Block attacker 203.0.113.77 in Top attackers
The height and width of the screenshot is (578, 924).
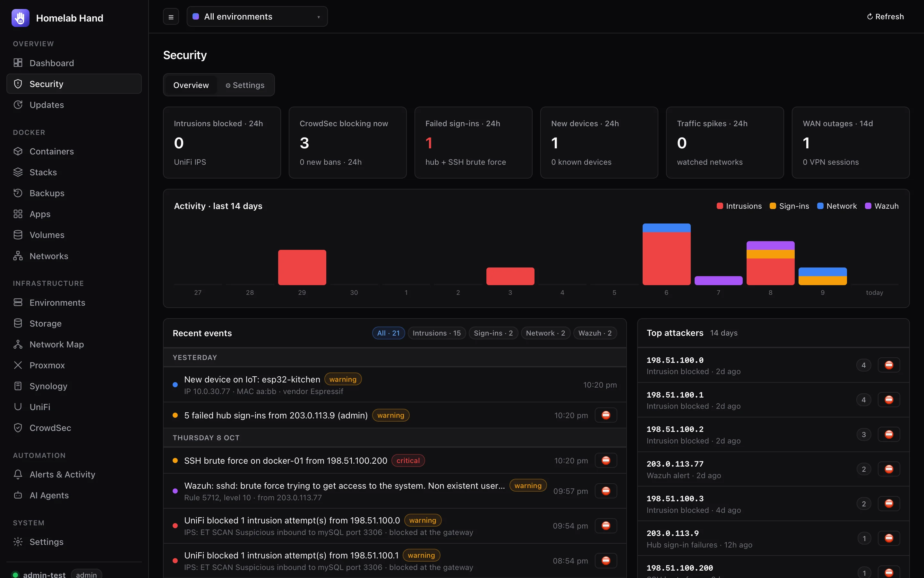click(888, 469)
